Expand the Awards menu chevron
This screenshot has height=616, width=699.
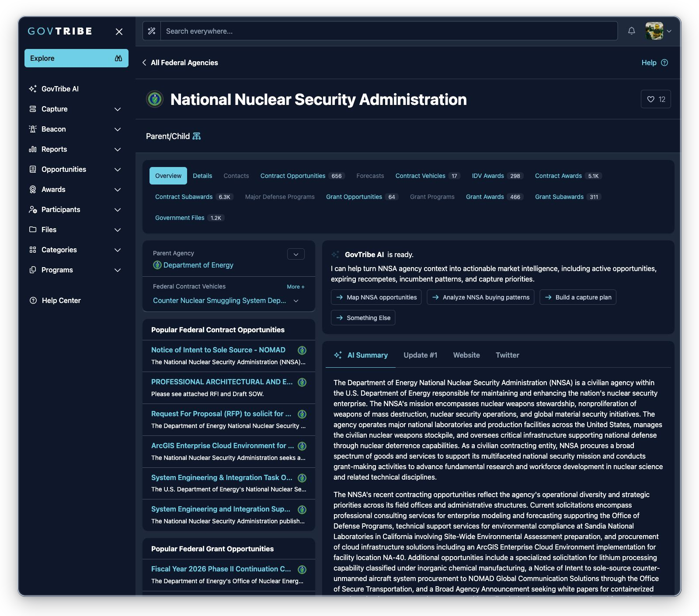118,189
